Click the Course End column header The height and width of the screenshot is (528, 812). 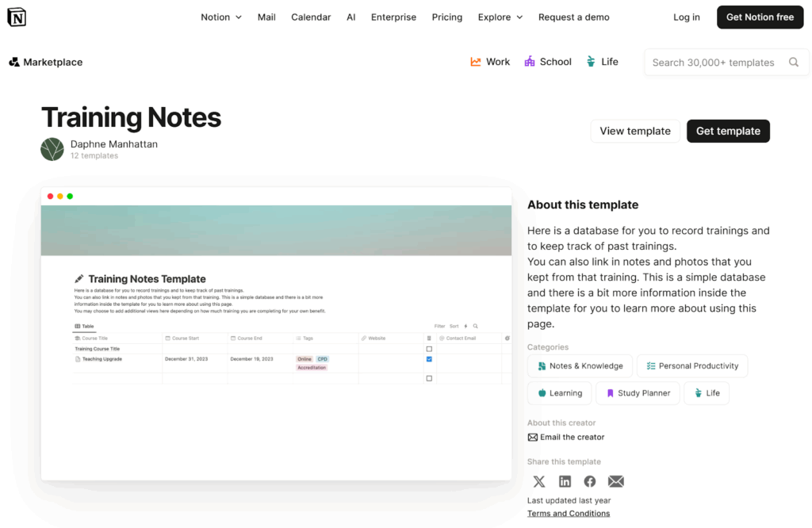260,338
